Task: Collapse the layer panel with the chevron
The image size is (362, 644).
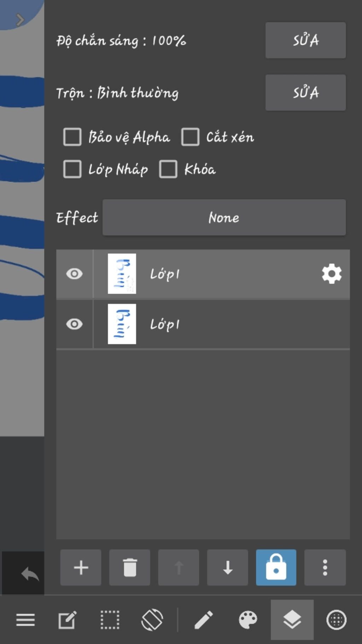Action: (20, 19)
